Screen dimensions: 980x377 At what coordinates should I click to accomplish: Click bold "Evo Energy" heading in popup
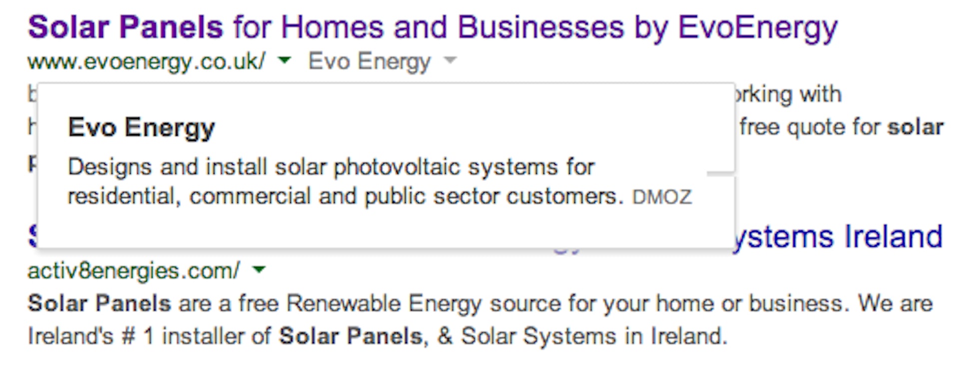pyautogui.click(x=141, y=128)
